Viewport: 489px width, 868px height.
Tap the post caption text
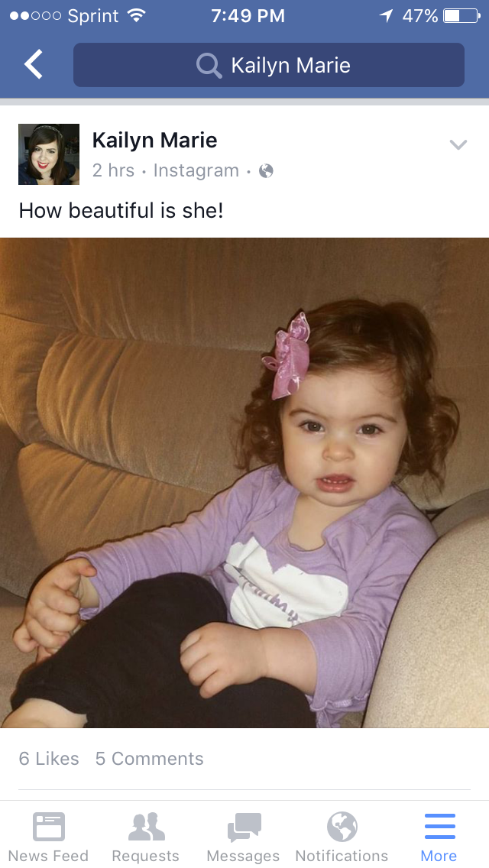[121, 210]
